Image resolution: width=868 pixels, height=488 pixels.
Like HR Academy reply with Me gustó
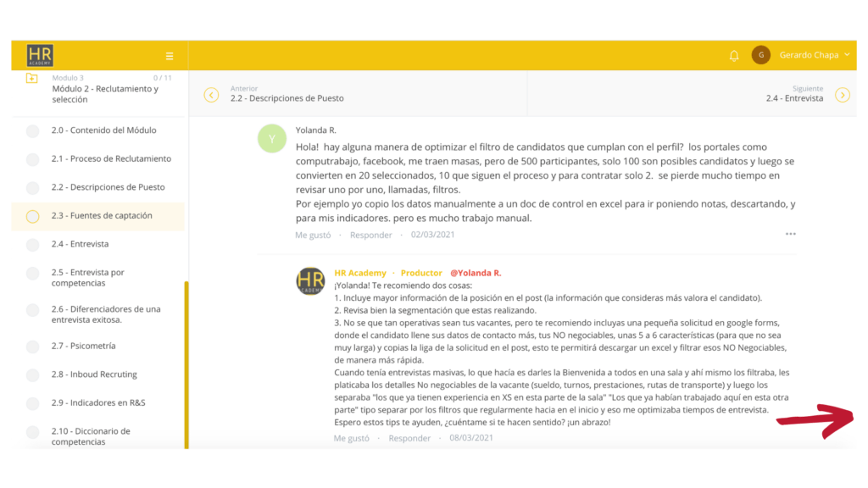pyautogui.click(x=352, y=438)
